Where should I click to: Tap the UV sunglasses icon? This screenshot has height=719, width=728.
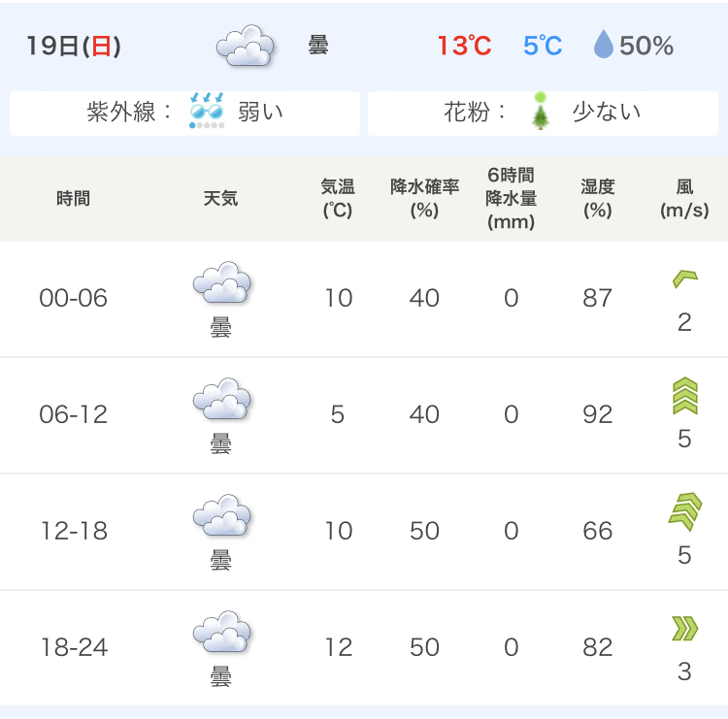point(207,107)
